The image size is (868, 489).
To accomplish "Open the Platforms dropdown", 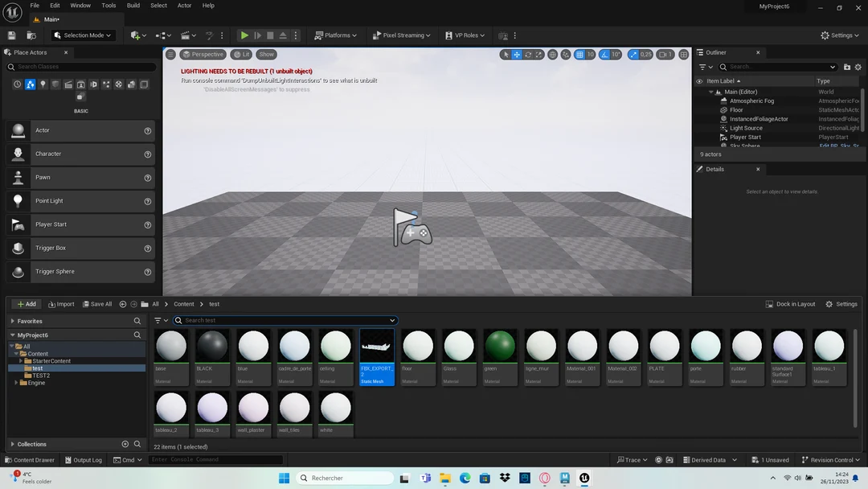I will click(336, 35).
